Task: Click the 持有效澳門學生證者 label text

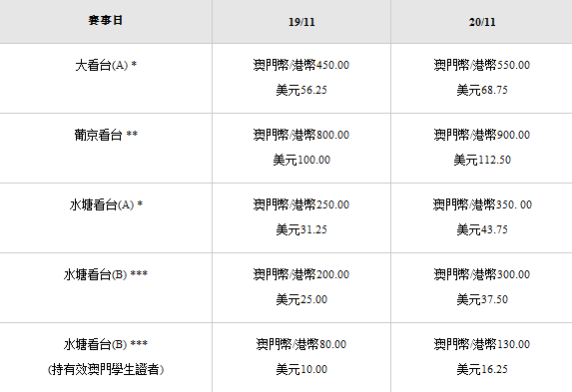Action: pos(106,369)
